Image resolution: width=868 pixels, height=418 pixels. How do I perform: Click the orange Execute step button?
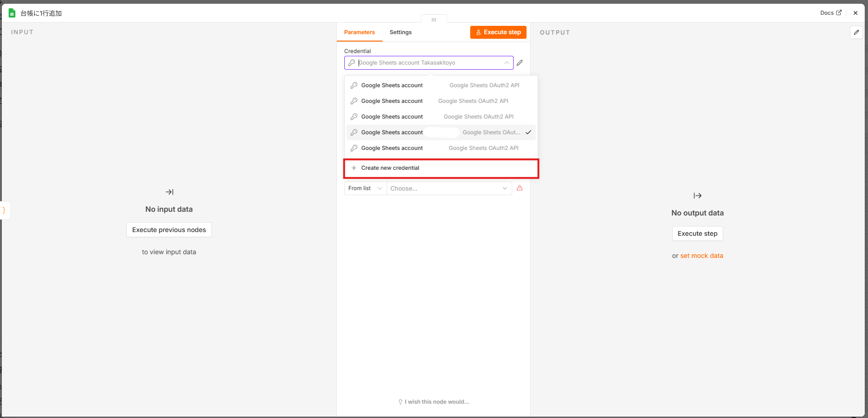coord(498,32)
